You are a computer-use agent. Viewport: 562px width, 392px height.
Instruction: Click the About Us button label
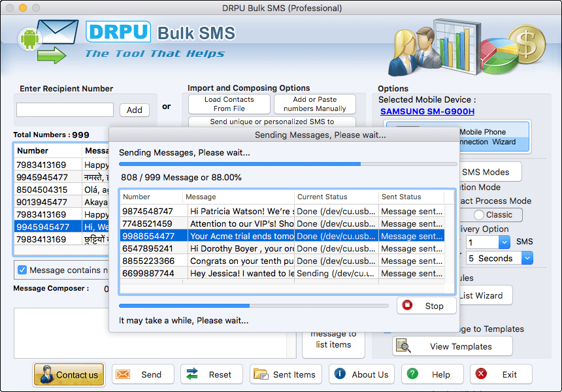[x=370, y=374]
